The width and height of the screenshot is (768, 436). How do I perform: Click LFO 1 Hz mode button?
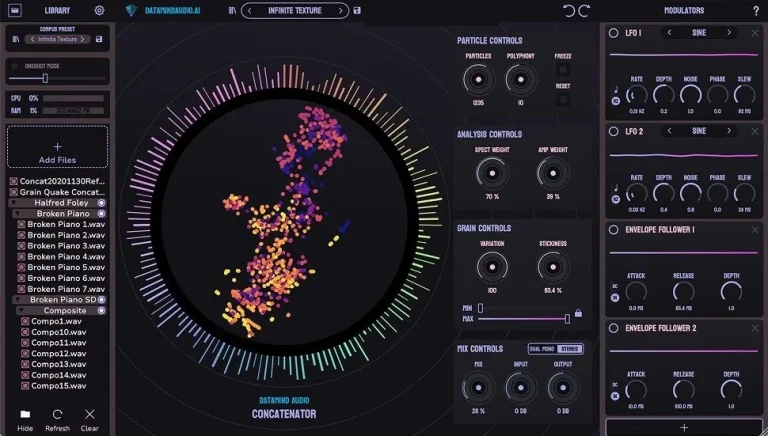click(616, 101)
